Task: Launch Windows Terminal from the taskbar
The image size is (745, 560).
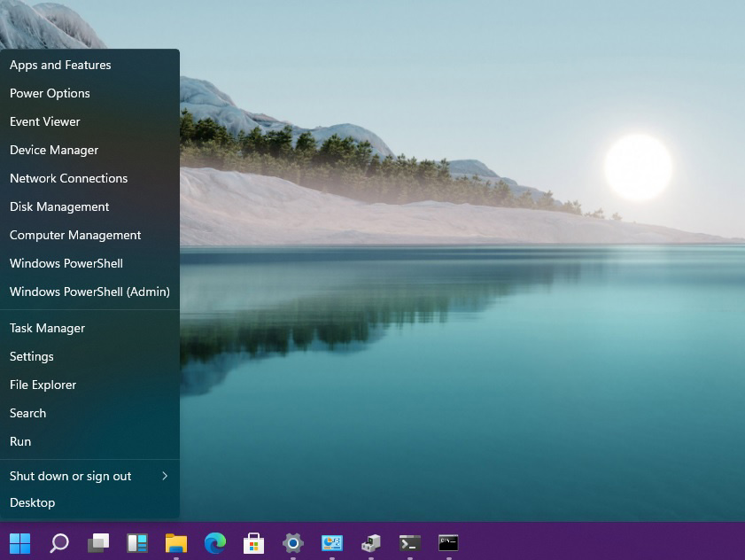Action: 409,543
